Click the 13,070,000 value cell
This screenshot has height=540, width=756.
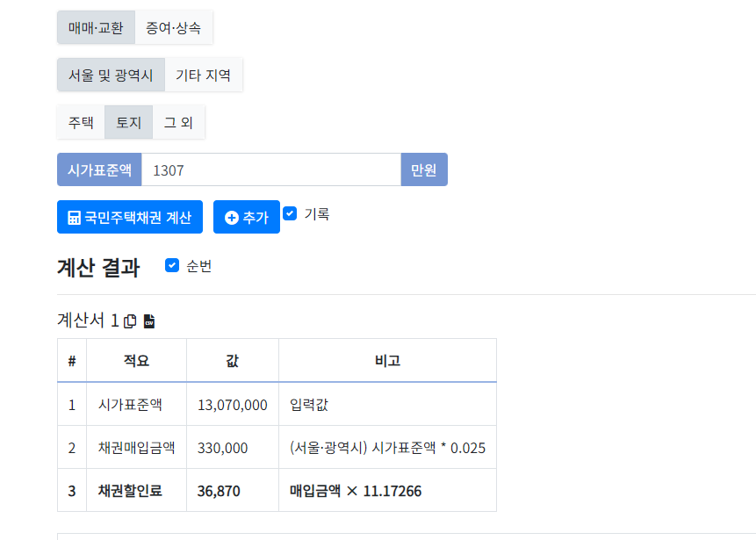click(x=233, y=404)
